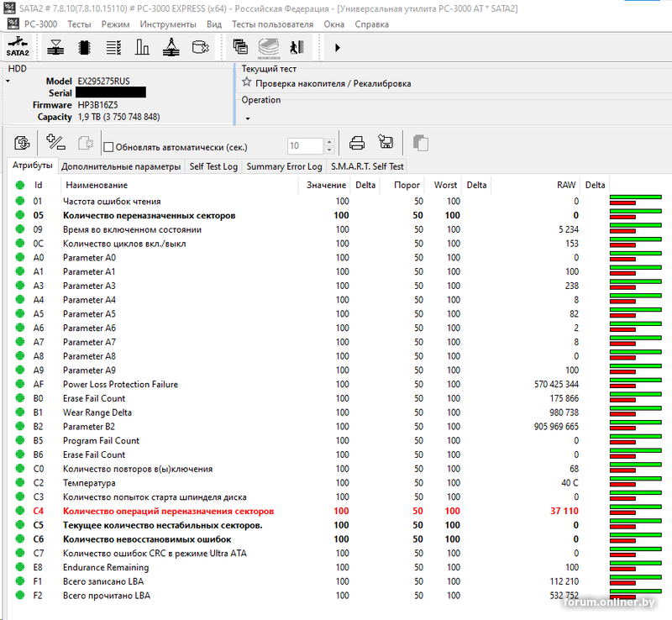Click the play arrow at toolbar right
This screenshot has width=672, height=620.
coord(338,48)
